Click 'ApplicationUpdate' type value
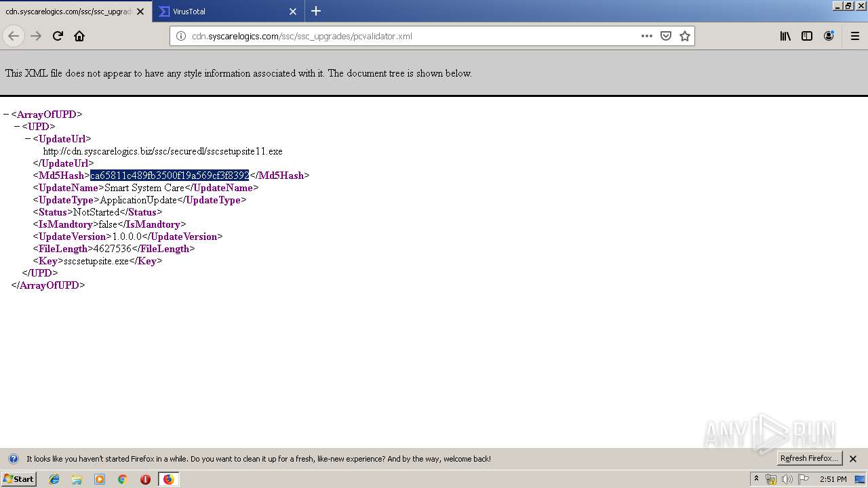This screenshot has height=488, width=868. click(x=139, y=200)
